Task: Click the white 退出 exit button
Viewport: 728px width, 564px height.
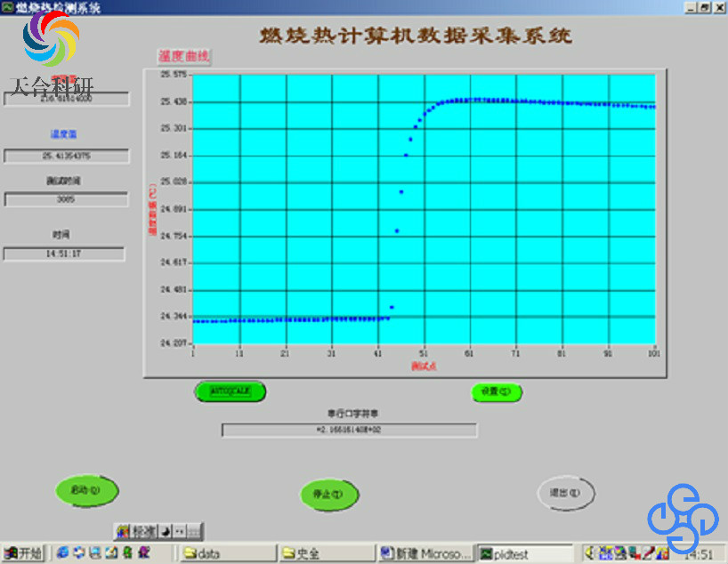Action: click(566, 492)
